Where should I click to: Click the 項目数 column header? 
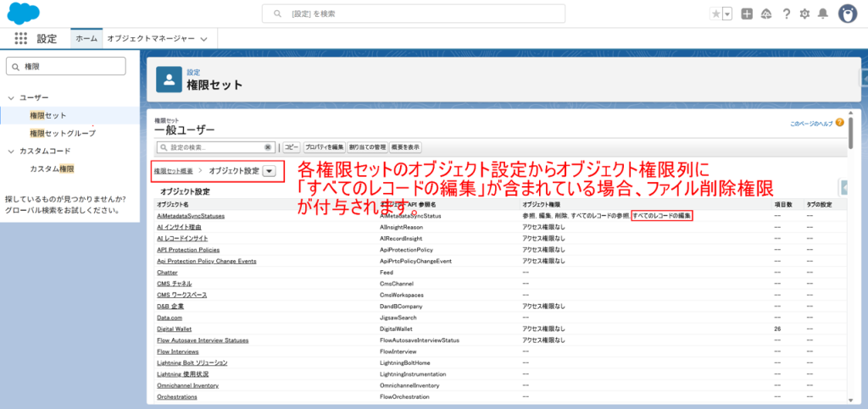pos(782,205)
